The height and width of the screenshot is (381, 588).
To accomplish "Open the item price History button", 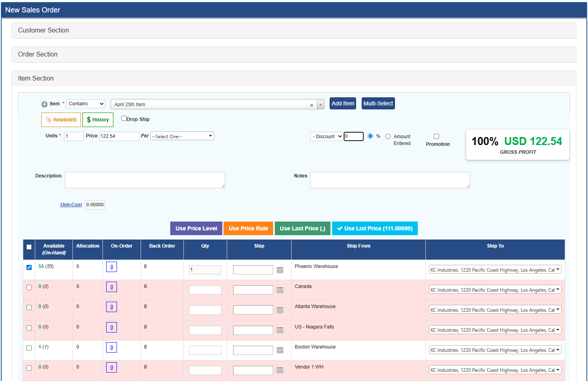I will pyautogui.click(x=98, y=120).
